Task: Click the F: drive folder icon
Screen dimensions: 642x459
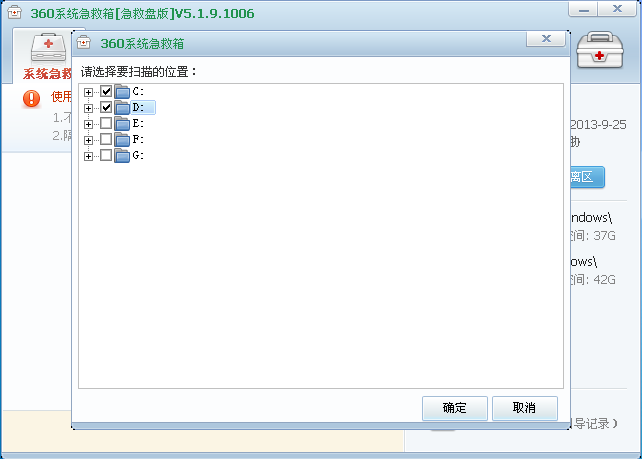Action: (122, 140)
